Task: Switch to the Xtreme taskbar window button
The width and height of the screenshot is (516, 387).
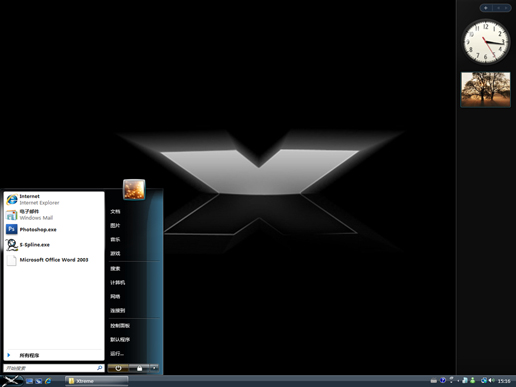Action: [x=97, y=381]
